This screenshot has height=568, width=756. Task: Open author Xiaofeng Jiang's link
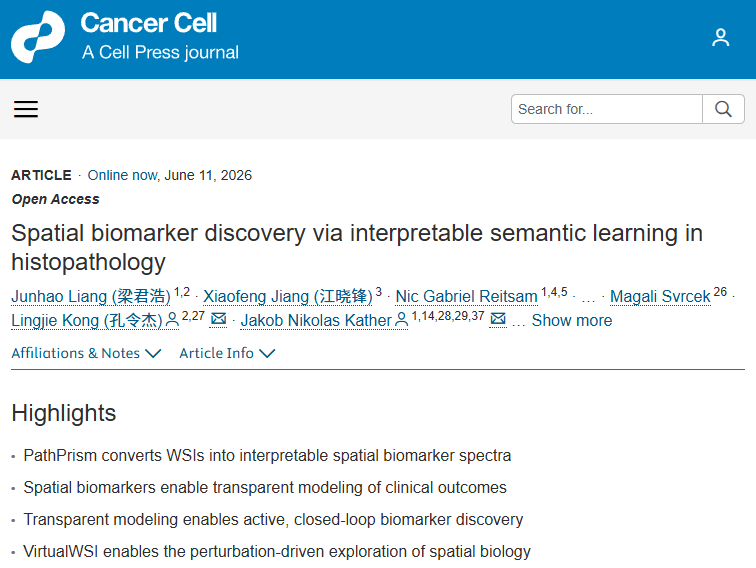point(288,296)
